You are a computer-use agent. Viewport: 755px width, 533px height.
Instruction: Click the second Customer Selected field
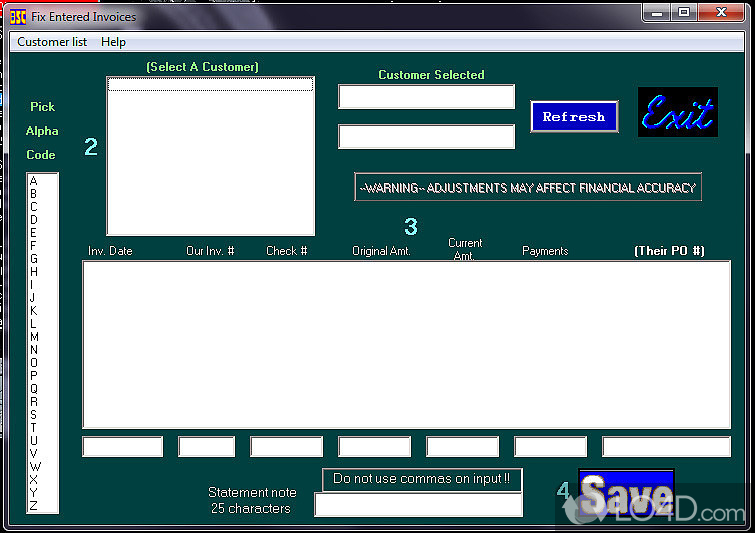[426, 137]
